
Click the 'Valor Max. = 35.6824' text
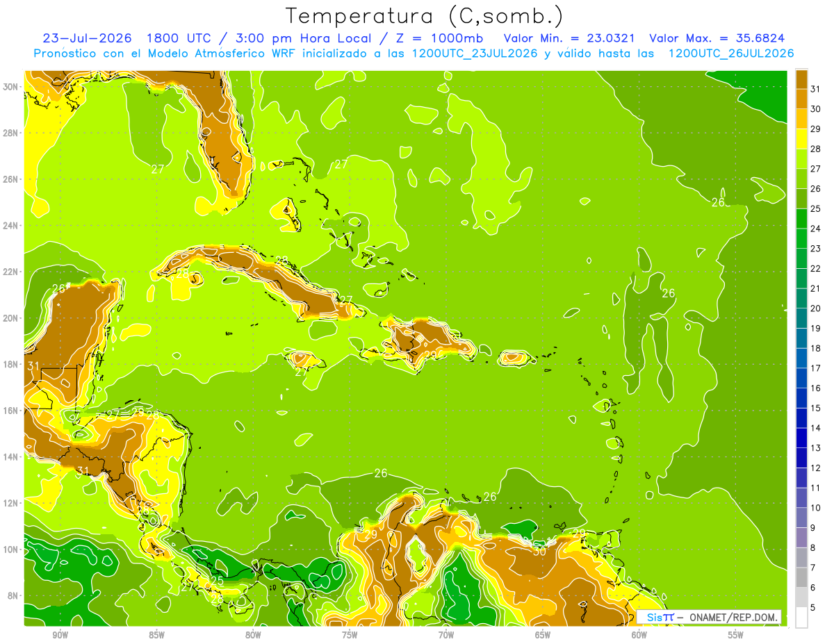tap(717, 38)
